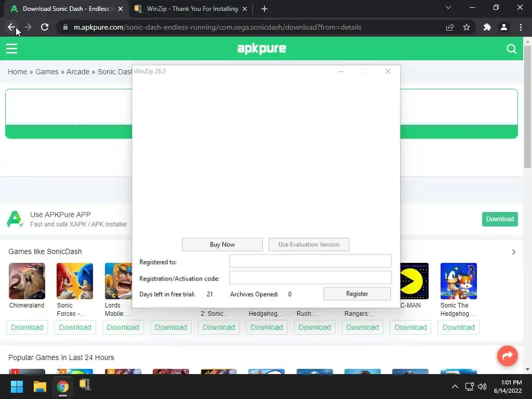Click Register button in WinZip dialog
532x399 pixels.
pos(357,294)
